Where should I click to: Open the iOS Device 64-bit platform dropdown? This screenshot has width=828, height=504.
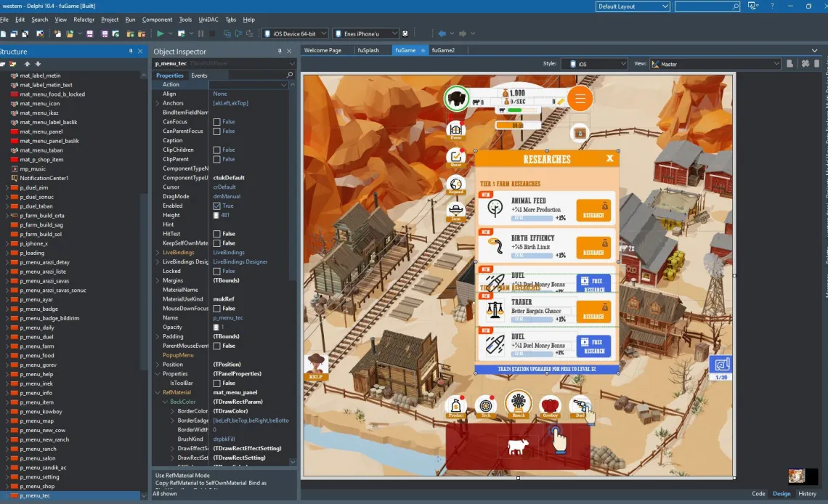point(295,34)
